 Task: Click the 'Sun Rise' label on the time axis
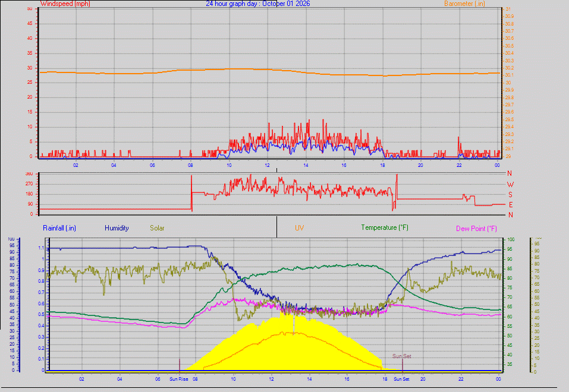(x=179, y=379)
